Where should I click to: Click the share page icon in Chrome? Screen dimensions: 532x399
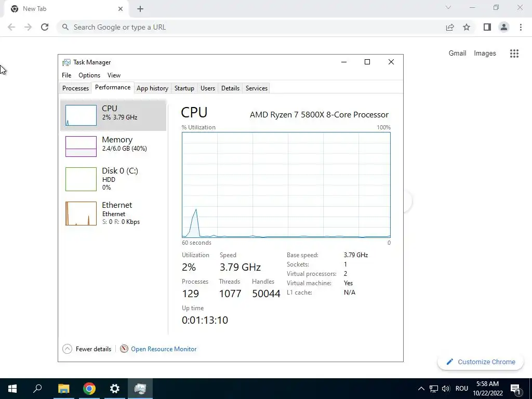point(450,27)
